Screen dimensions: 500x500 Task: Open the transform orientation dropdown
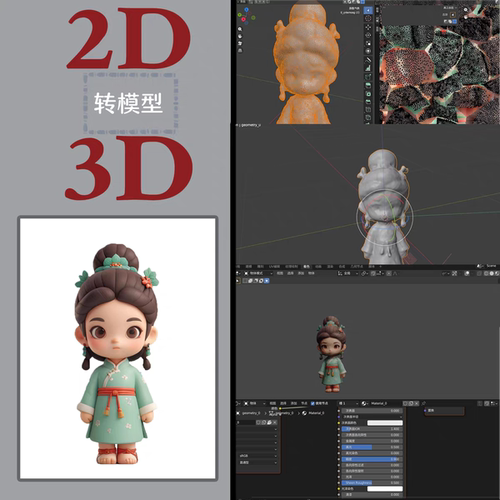coord(348,273)
